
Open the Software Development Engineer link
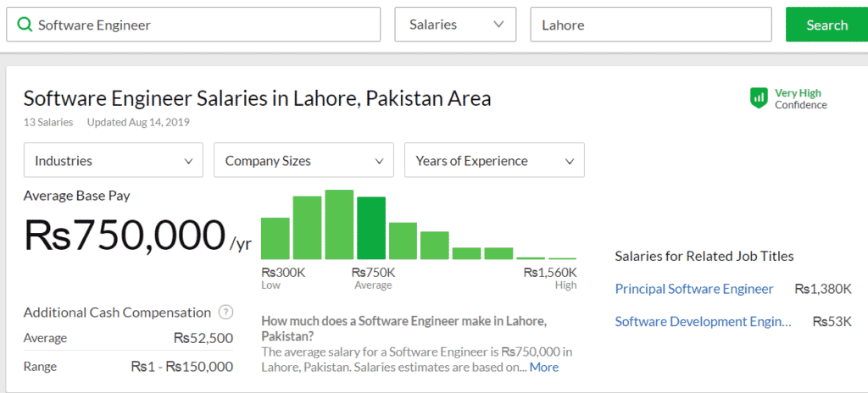[x=703, y=321]
